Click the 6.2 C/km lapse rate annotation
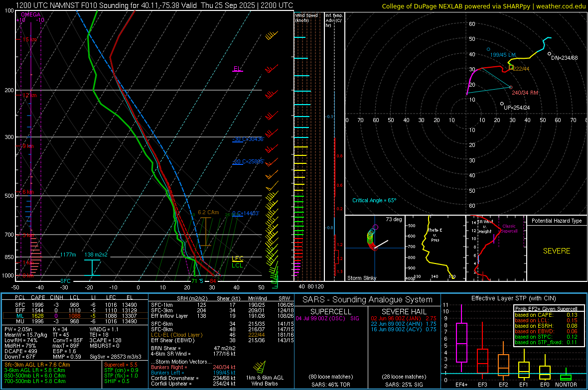The width and height of the screenshot is (588, 390). pos(208,212)
